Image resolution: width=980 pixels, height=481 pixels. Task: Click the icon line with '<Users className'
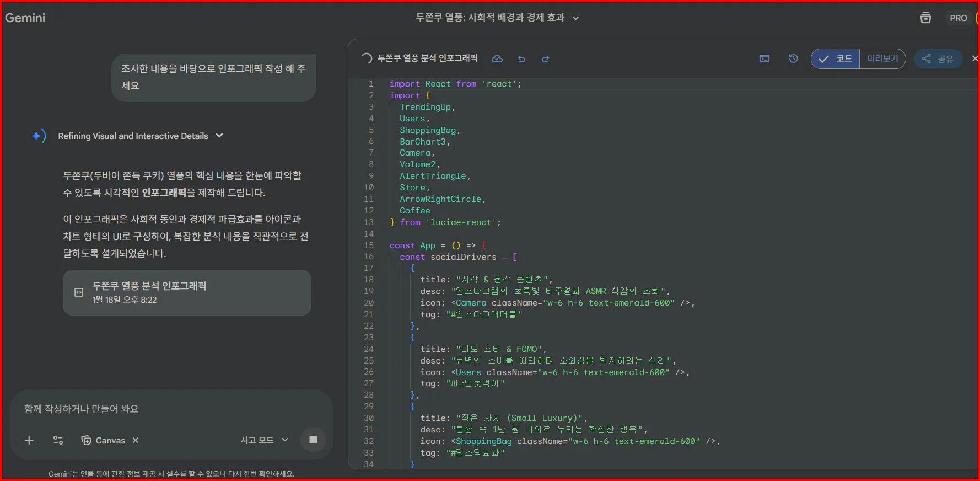tap(555, 372)
